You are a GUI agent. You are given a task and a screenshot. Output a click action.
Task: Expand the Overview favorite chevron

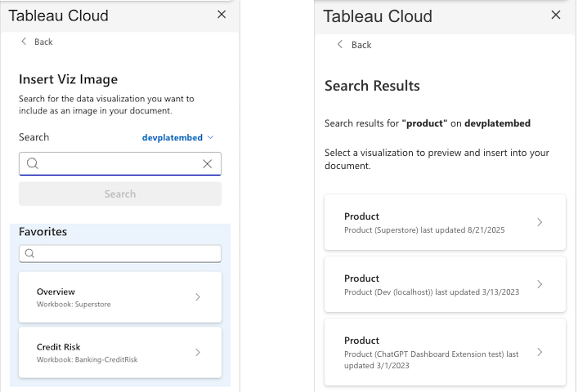[198, 297]
